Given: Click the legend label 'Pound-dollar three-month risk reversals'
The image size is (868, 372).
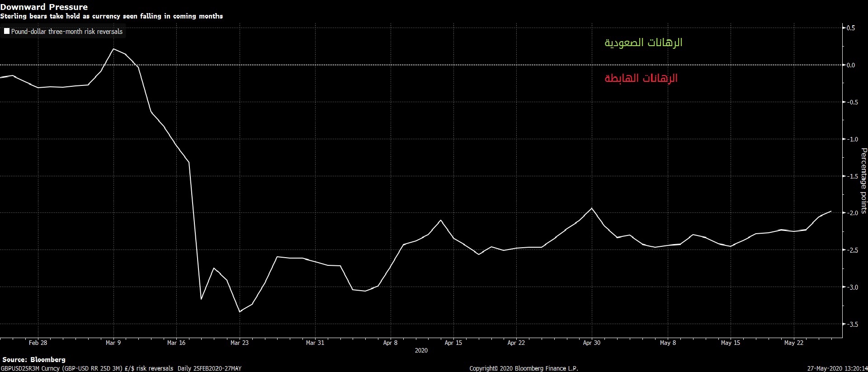Looking at the screenshot, I should (x=67, y=32).
